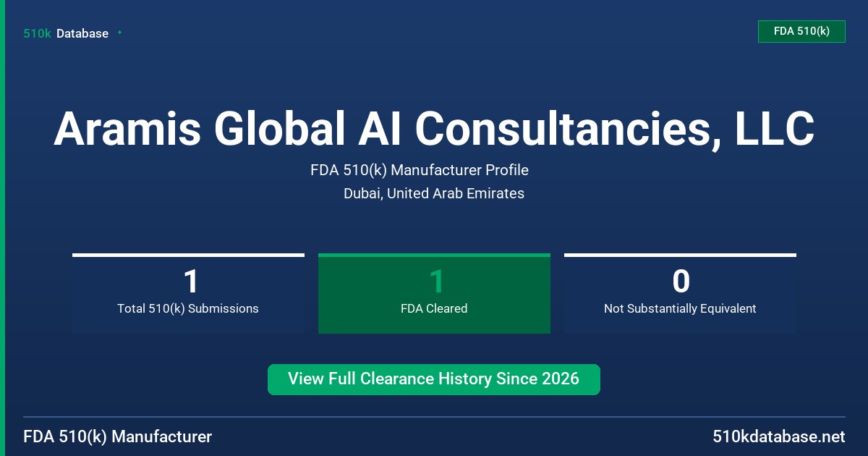
Task: Open the Total 510(k) Submissions card
Action: click(188, 293)
